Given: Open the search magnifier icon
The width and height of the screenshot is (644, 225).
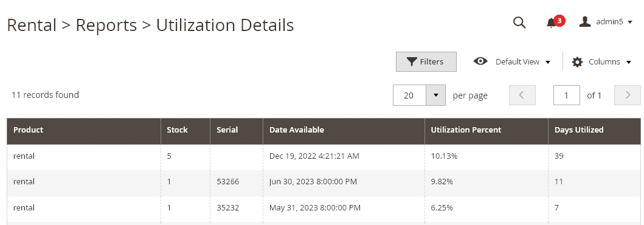Looking at the screenshot, I should point(519,22).
